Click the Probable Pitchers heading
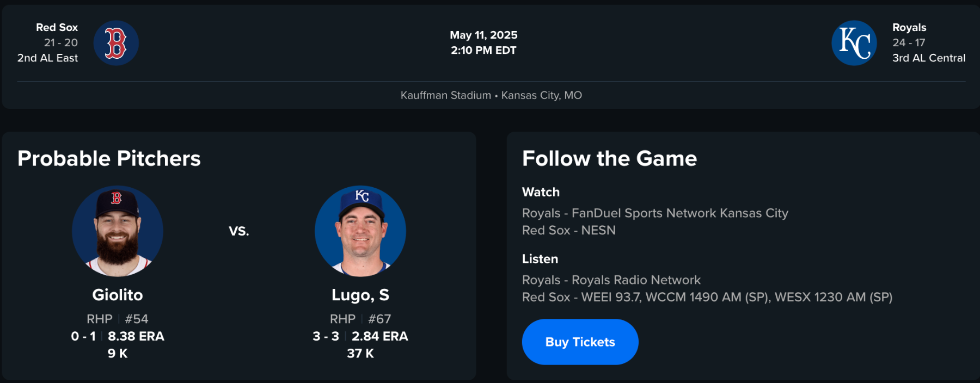This screenshot has height=383, width=980. tap(109, 158)
